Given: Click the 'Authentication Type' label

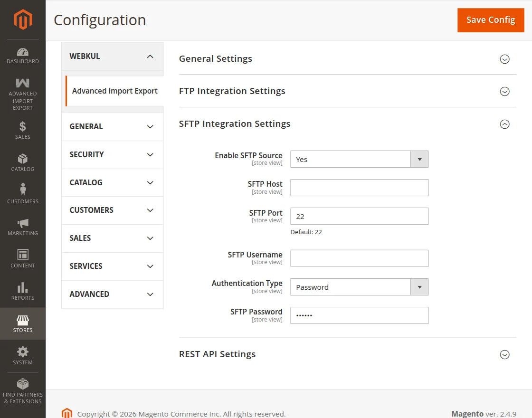Looking at the screenshot, I should [x=247, y=283].
